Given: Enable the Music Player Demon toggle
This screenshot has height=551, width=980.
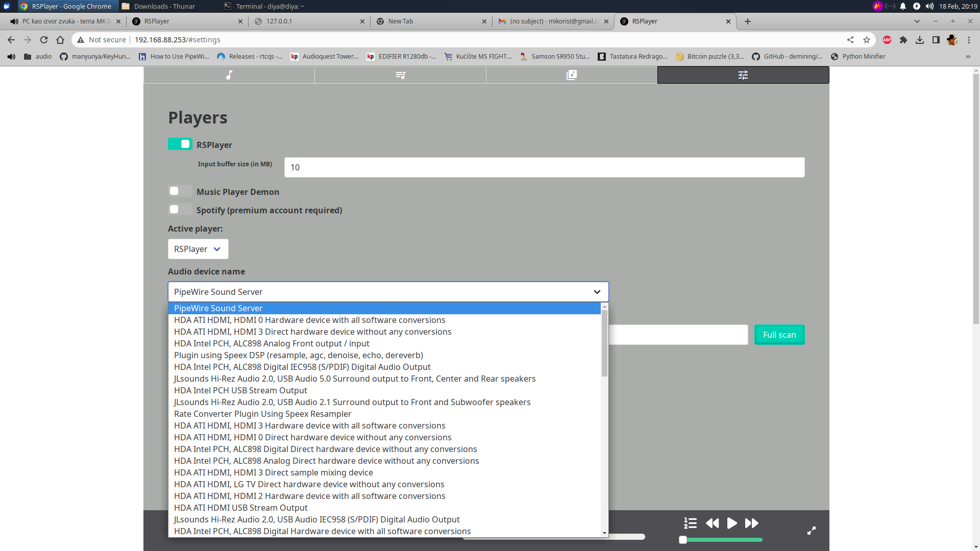Looking at the screenshot, I should tap(180, 191).
